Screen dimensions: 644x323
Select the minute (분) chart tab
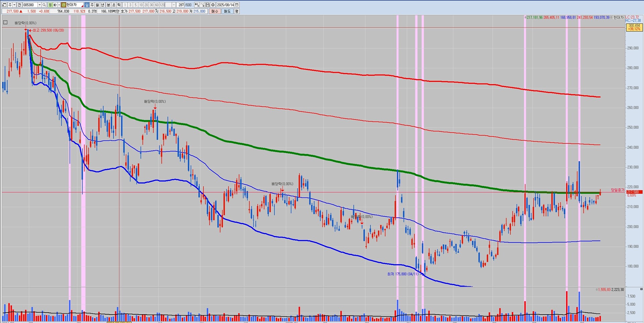[108, 5]
